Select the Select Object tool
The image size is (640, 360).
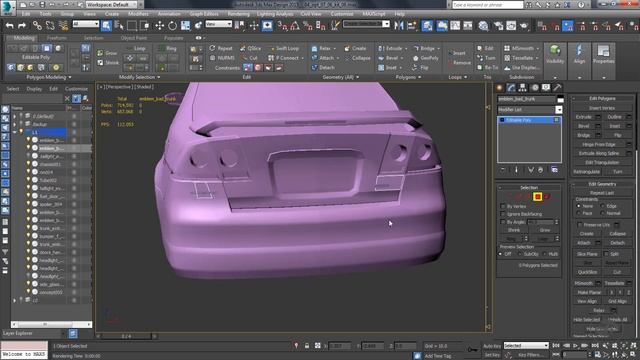point(106,26)
